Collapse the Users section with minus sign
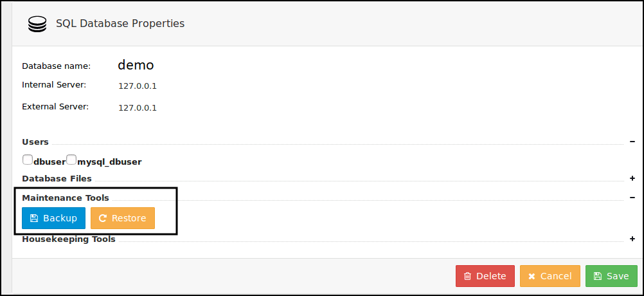Viewport: 644px width, 296px height. coord(632,142)
